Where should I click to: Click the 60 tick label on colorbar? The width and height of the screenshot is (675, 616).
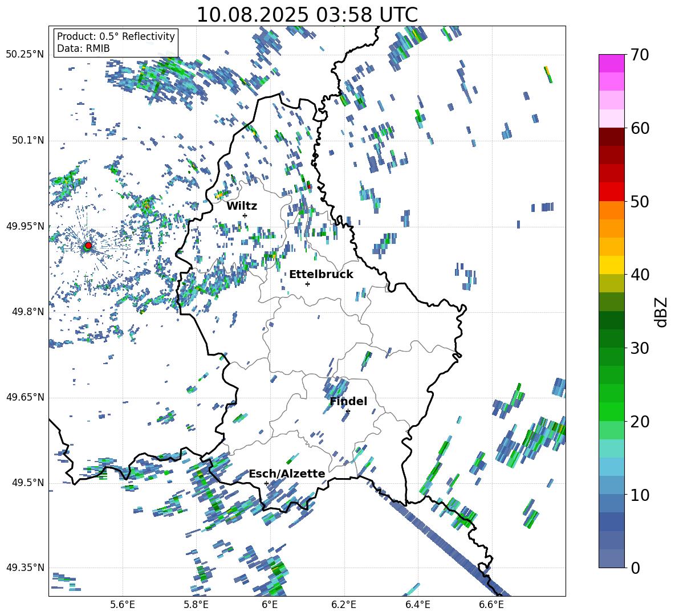click(640, 128)
